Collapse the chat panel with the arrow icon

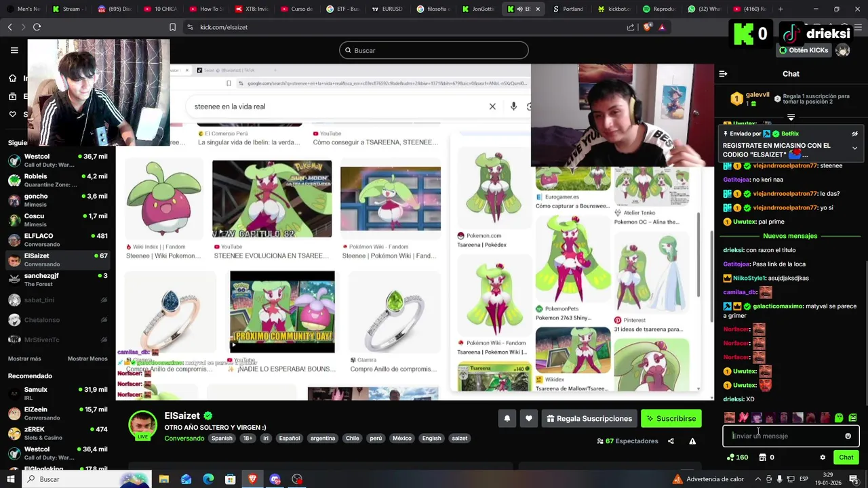click(x=723, y=74)
